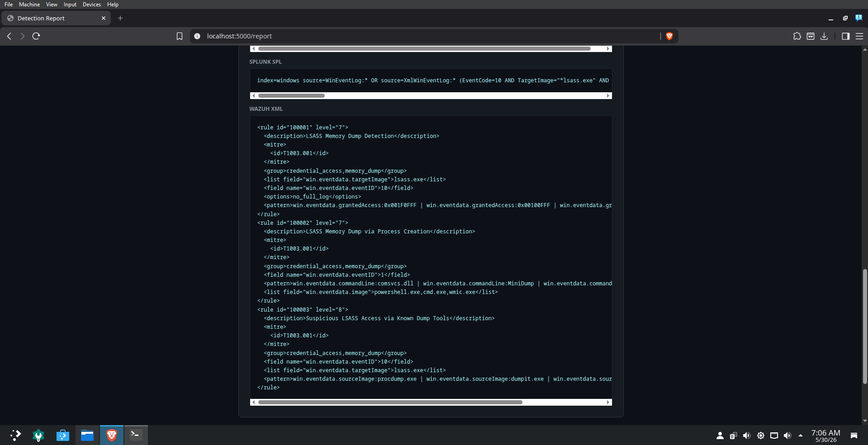Viewport: 868px width, 445px height.
Task: Click the Wazuh XML horizontal scrollbar thumb
Action: click(390, 402)
